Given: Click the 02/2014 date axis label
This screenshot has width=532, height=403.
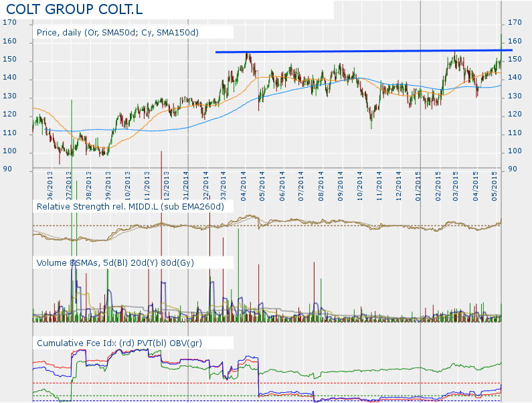Looking at the screenshot, I should 205,186.
